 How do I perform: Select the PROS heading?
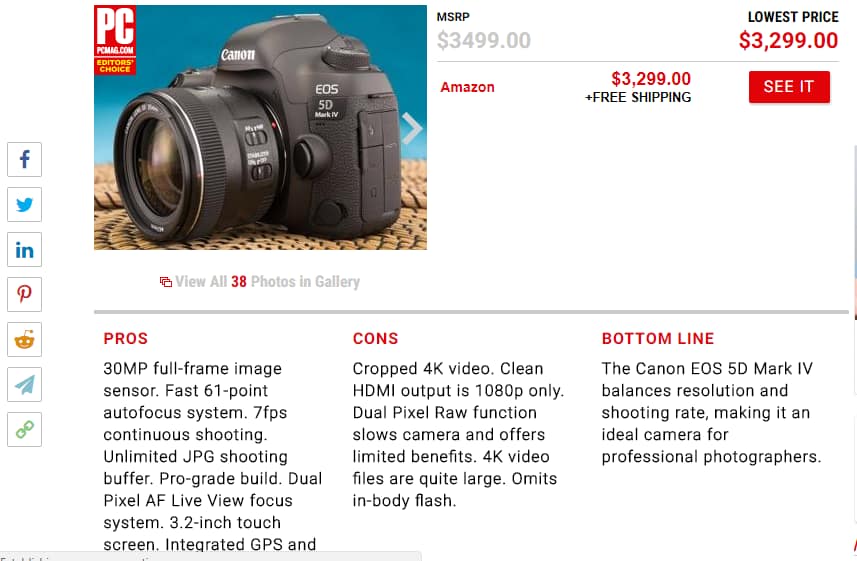(126, 338)
